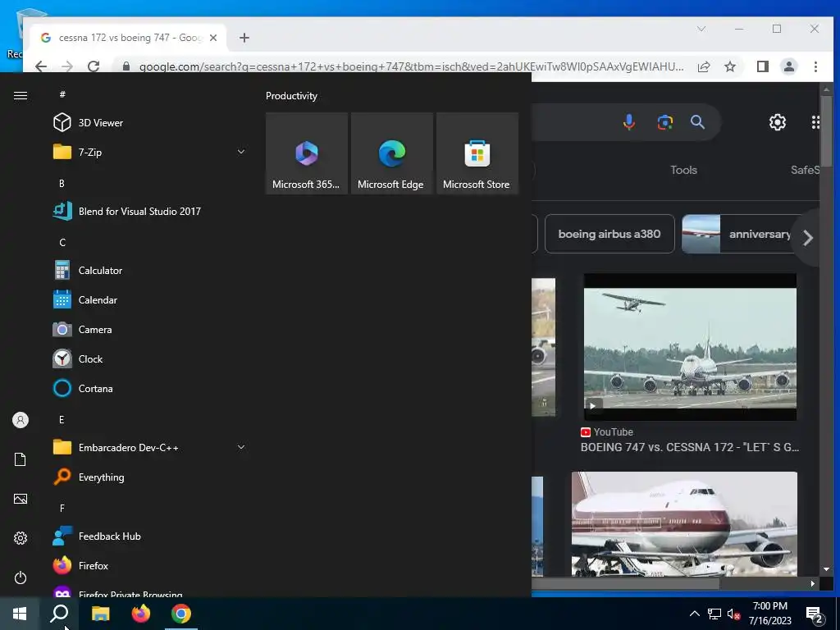
Task: Open the Microsoft Edge tile
Action: [391, 153]
